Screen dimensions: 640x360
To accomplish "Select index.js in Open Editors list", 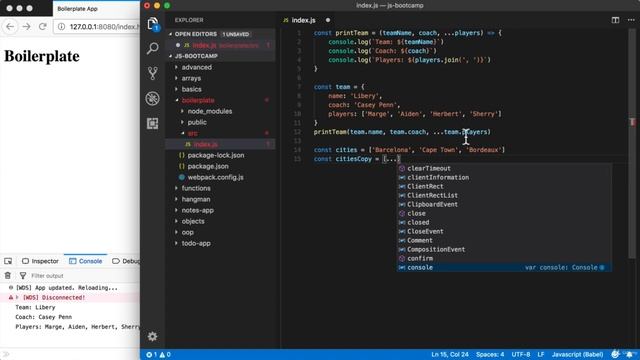I will click(220, 45).
